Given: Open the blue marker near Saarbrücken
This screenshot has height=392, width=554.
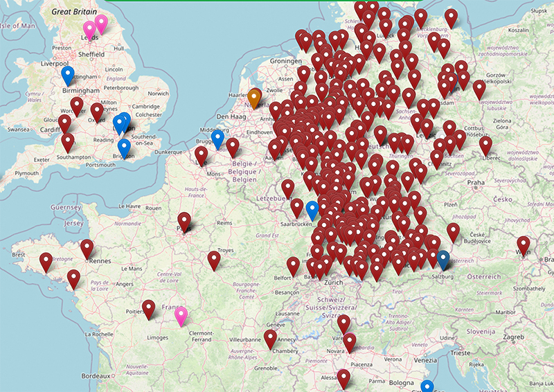Looking at the screenshot, I should click(x=312, y=209).
